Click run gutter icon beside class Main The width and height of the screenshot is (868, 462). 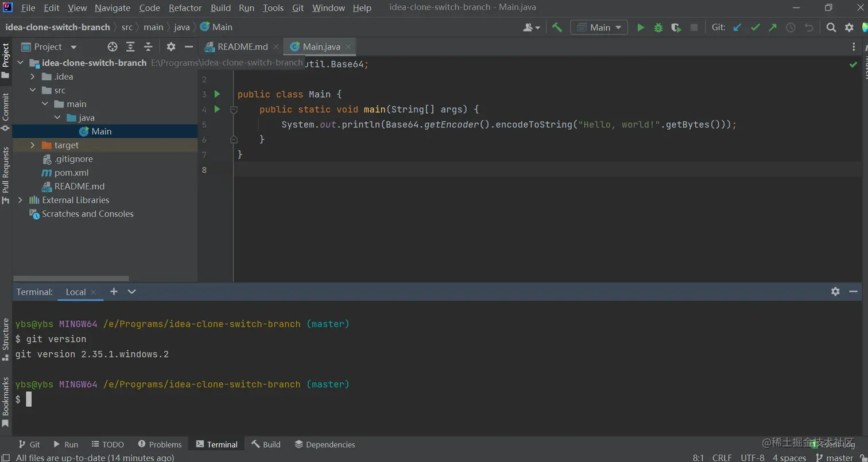[x=217, y=94]
